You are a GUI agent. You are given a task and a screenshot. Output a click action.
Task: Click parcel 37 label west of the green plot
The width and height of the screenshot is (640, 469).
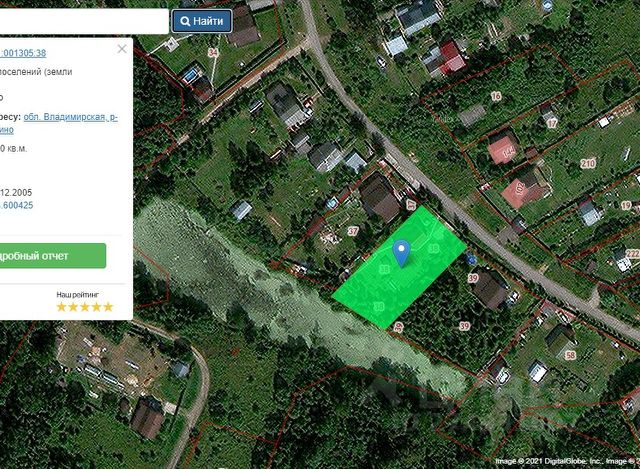(353, 231)
